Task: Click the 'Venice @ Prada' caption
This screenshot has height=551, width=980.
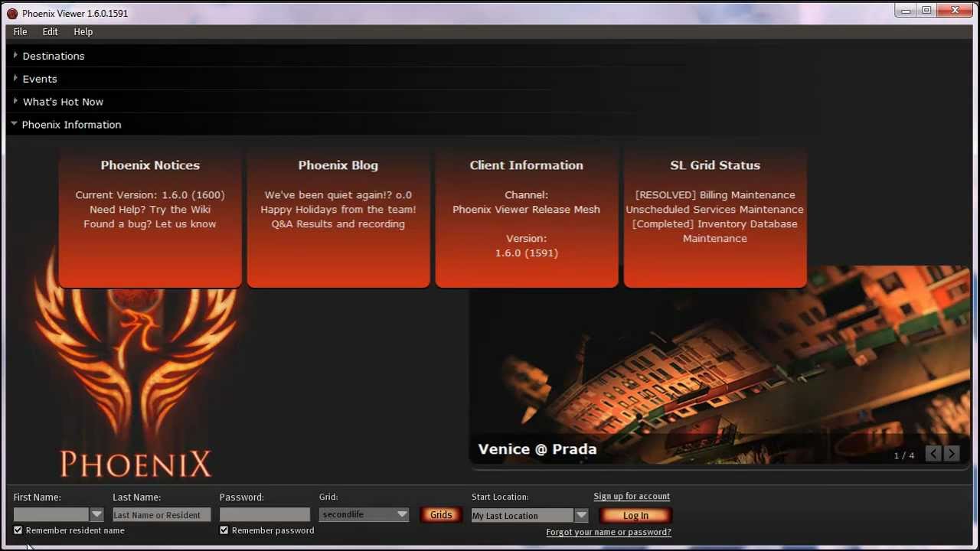Action: click(537, 449)
